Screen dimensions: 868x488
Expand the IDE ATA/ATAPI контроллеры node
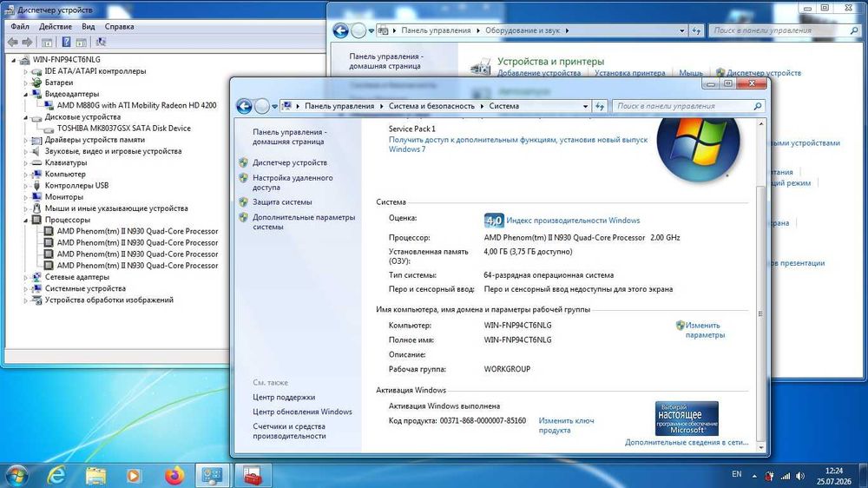25,71
